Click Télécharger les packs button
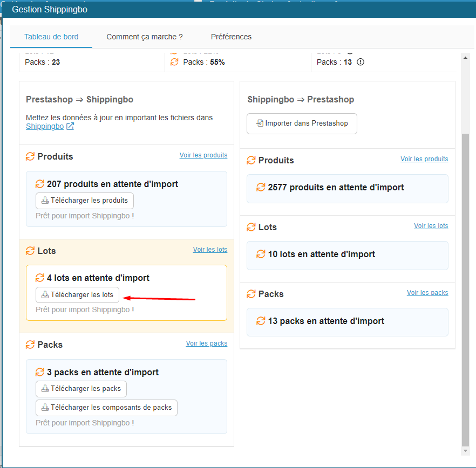 pos(81,389)
